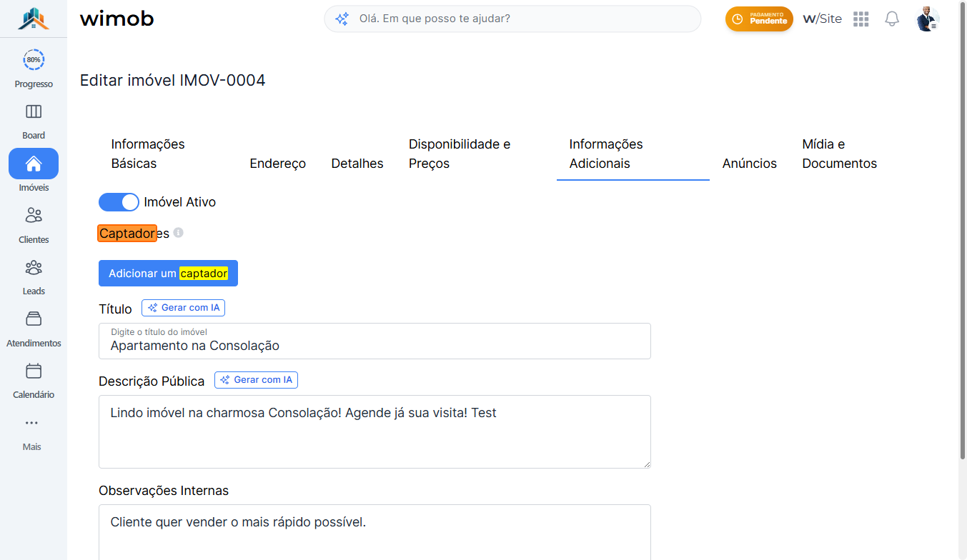Click Gerar com IA for Título
This screenshot has width=967, height=560.
click(x=184, y=308)
